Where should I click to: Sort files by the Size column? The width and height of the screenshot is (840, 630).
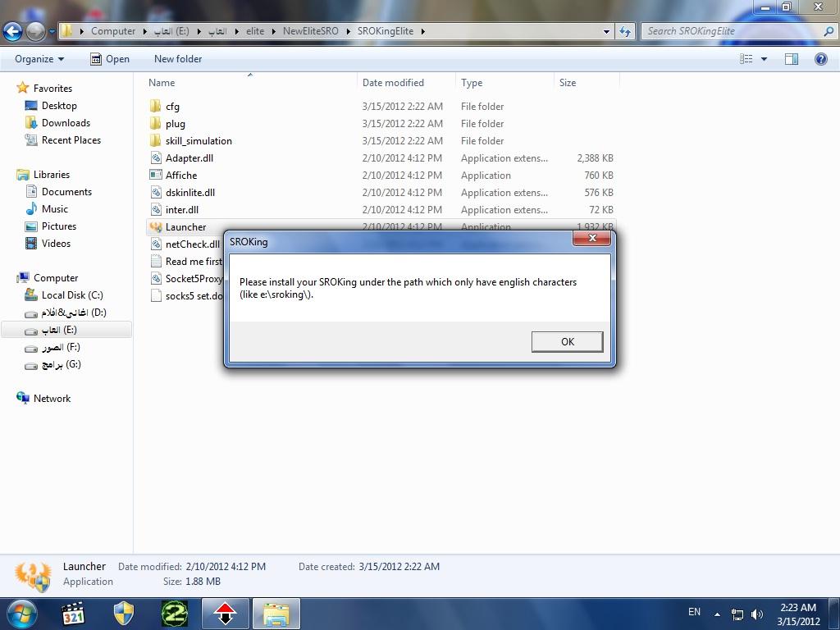coord(568,83)
